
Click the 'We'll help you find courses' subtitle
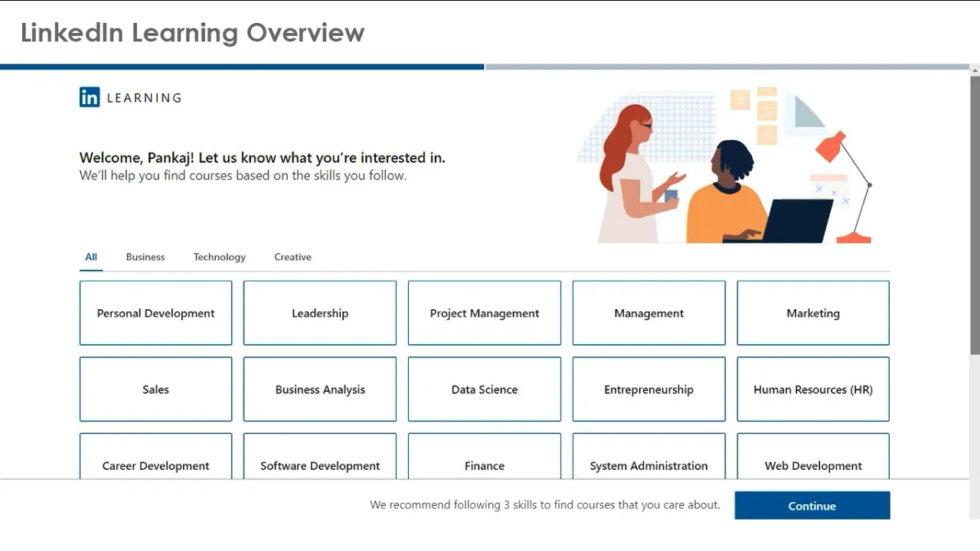[243, 175]
